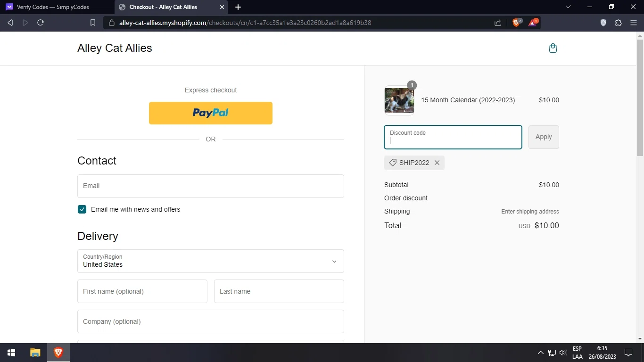Click the Last name field
The image size is (644, 362).
pyautogui.click(x=279, y=291)
